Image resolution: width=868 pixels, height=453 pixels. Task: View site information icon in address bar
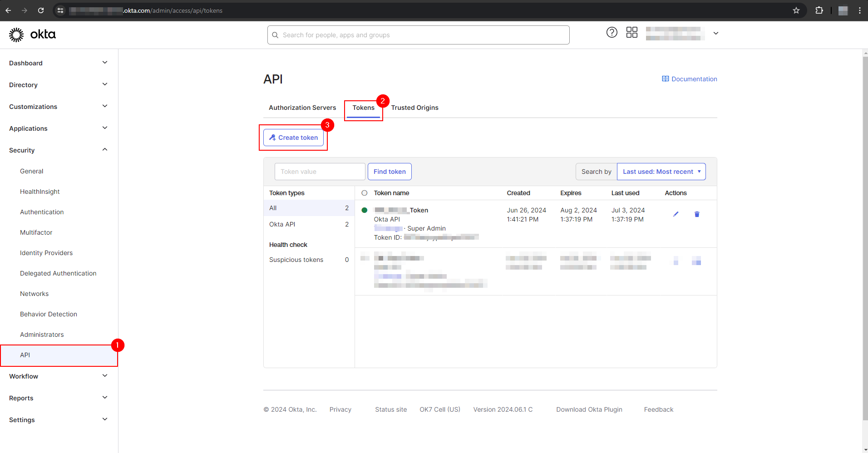coord(60,10)
